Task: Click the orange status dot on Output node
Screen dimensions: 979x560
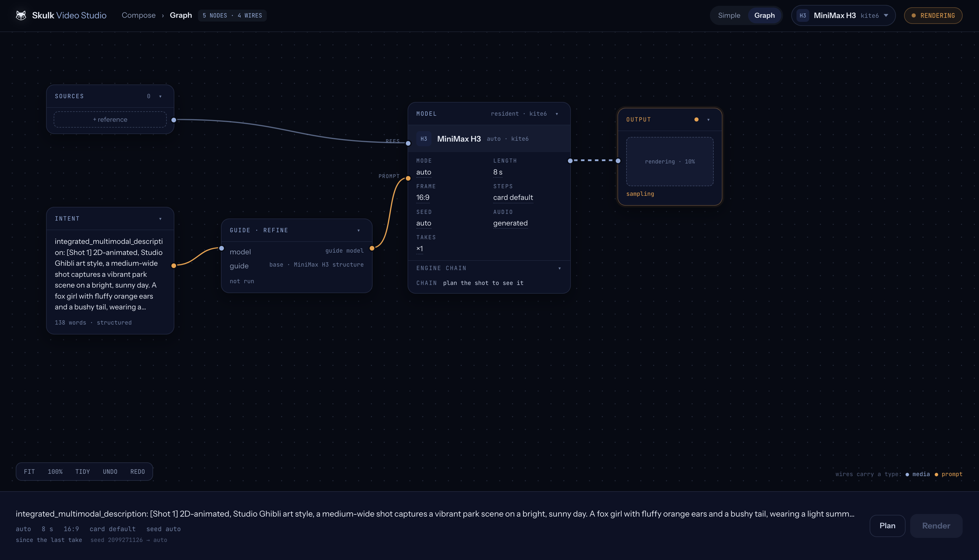Action: click(x=696, y=120)
